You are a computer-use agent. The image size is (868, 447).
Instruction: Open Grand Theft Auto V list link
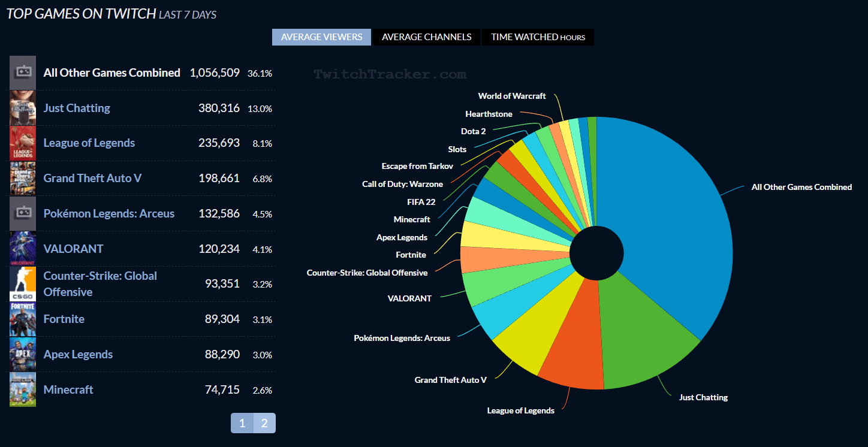point(92,178)
